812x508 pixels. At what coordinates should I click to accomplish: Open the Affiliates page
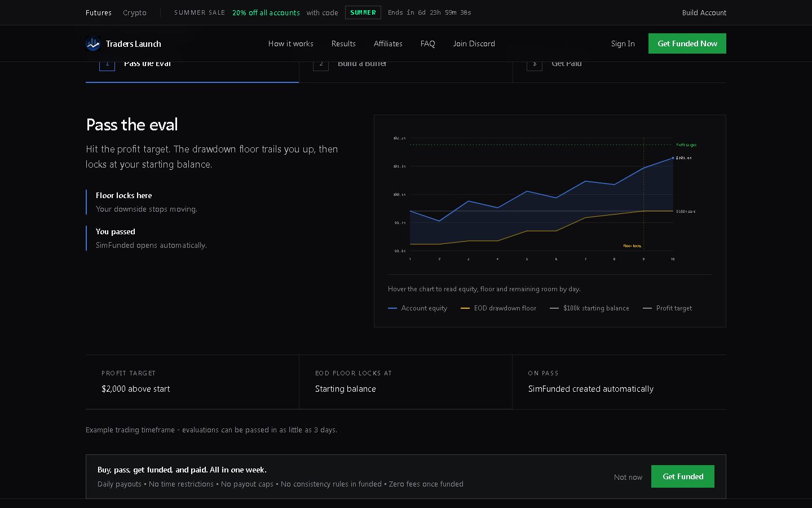click(x=388, y=43)
